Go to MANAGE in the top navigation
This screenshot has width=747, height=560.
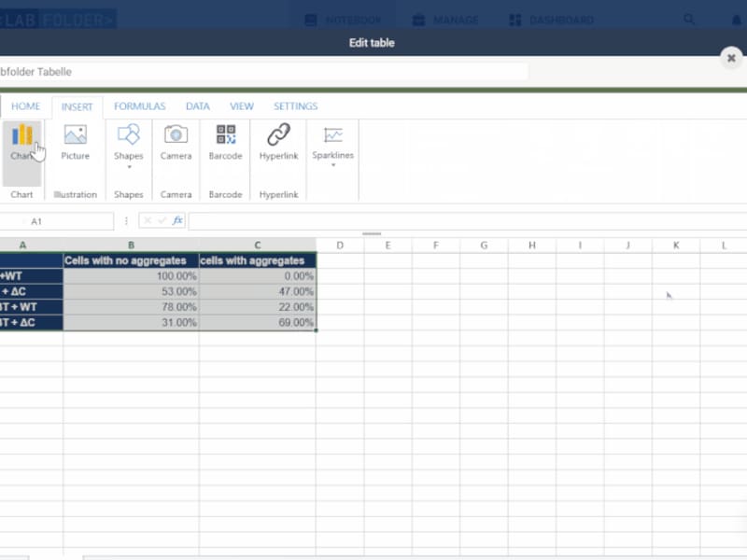(445, 20)
